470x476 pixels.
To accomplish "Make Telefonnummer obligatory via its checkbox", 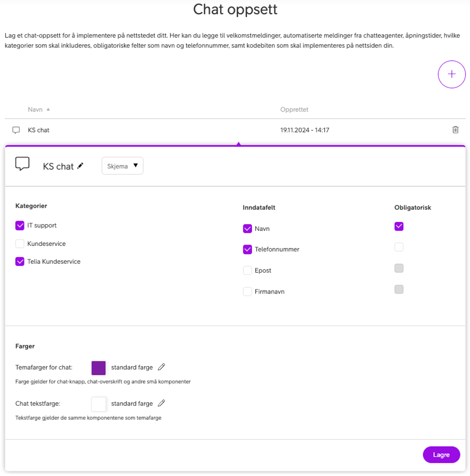I will 399,247.
